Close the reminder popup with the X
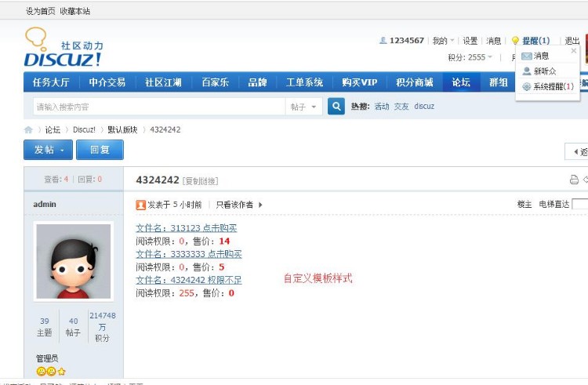Image resolution: width=588 pixels, height=385 pixels. click(573, 51)
